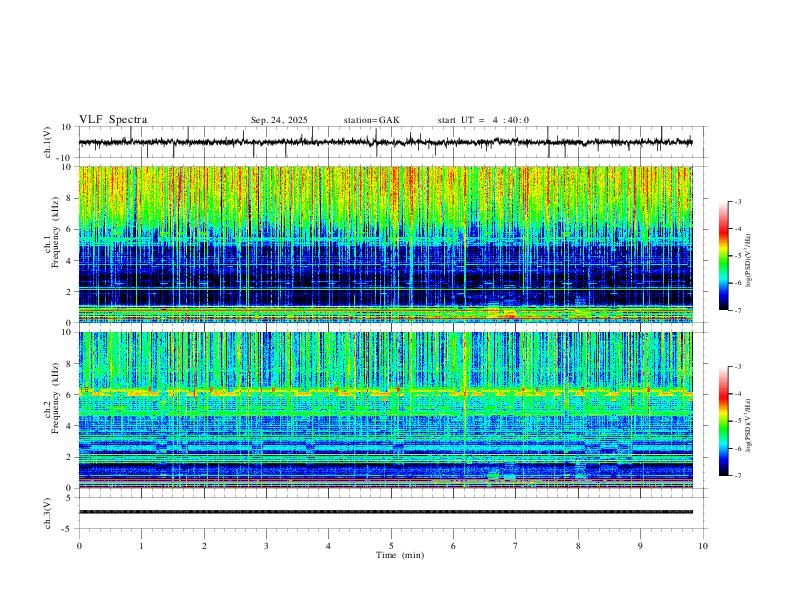Viewport: 792px width, 612px height.
Task: Click time axis tick label "3"
Action: (267, 546)
